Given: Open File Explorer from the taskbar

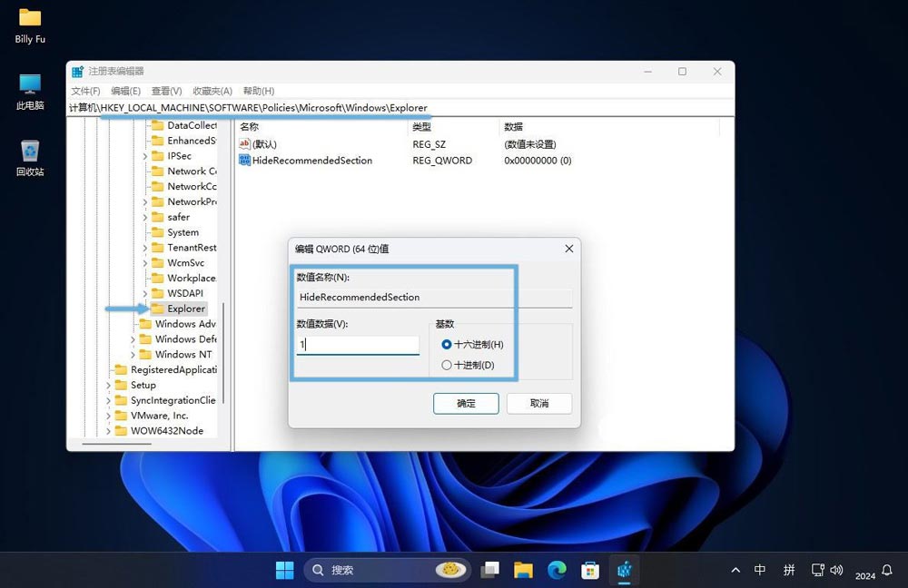Looking at the screenshot, I should point(523,570).
